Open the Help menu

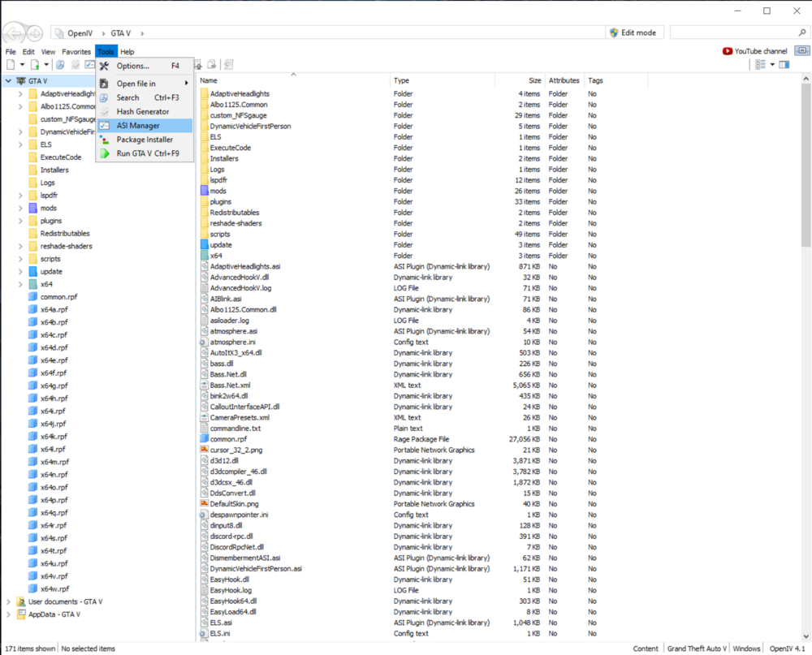(x=127, y=51)
